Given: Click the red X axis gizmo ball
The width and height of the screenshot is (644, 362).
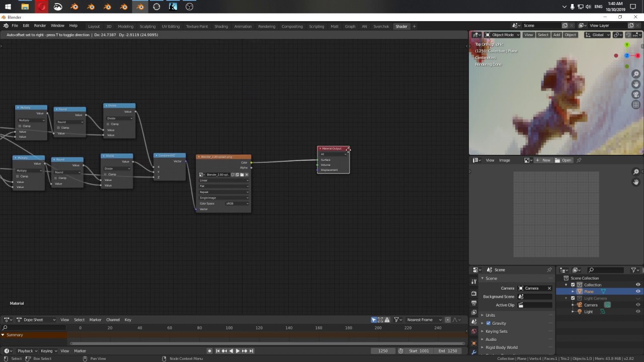Looking at the screenshot, I should coord(638,56).
